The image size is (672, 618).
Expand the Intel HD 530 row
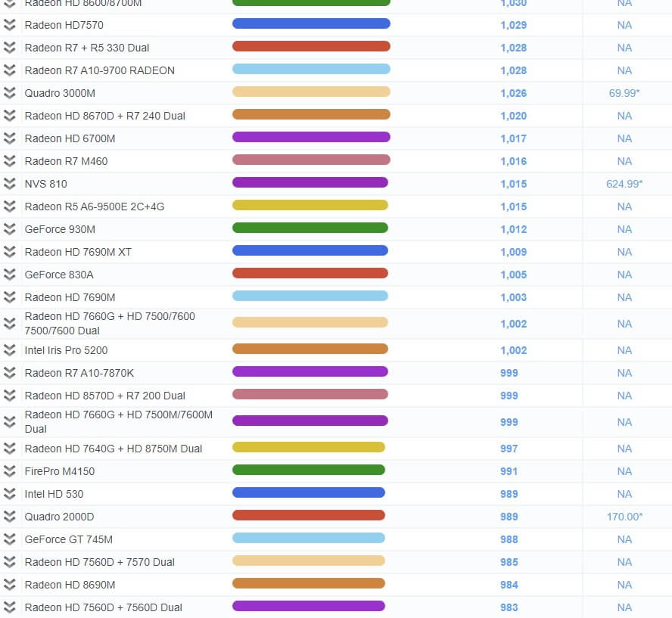9,494
